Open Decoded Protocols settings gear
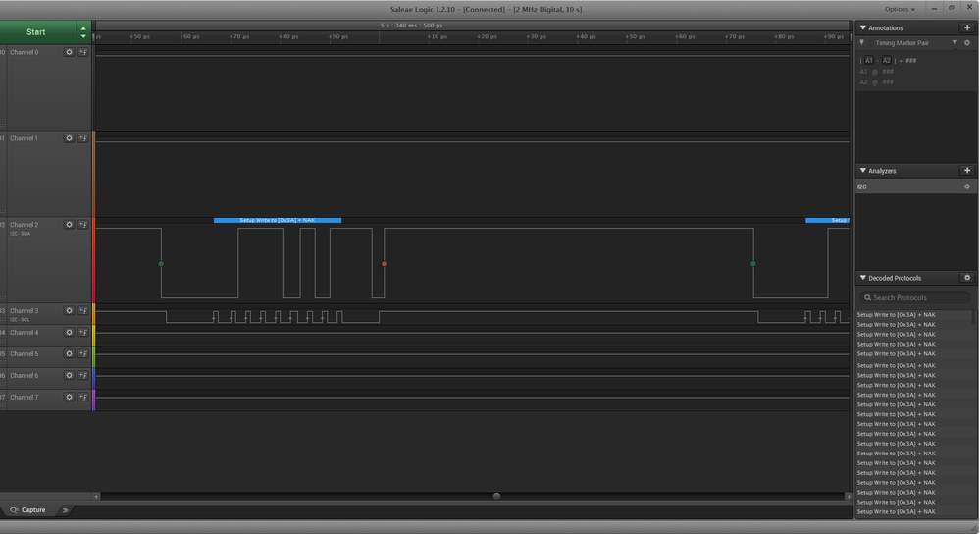The image size is (980, 534). pyautogui.click(x=967, y=278)
